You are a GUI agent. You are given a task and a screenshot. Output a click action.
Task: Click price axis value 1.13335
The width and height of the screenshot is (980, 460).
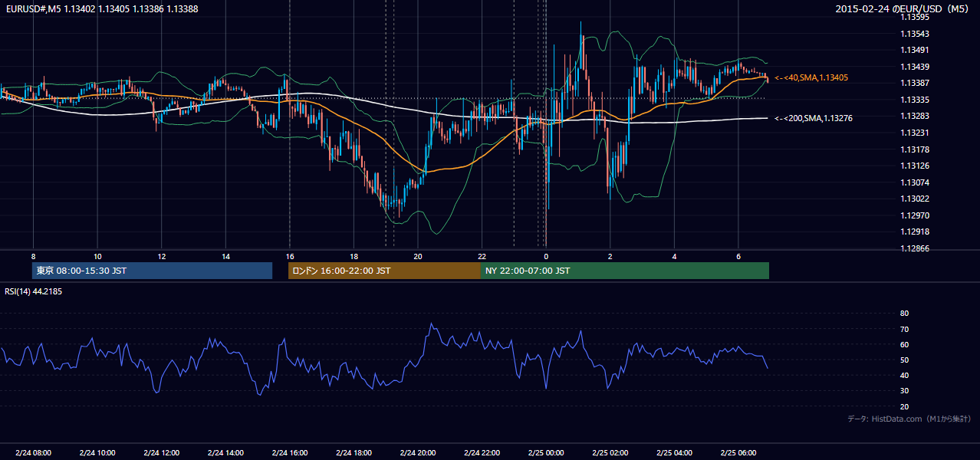point(916,100)
